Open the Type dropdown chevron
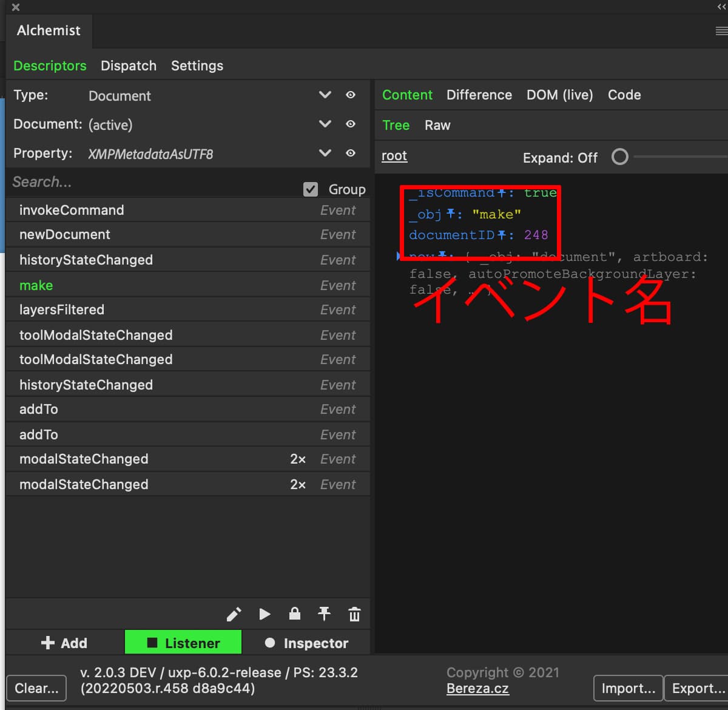The image size is (728, 710). point(325,95)
